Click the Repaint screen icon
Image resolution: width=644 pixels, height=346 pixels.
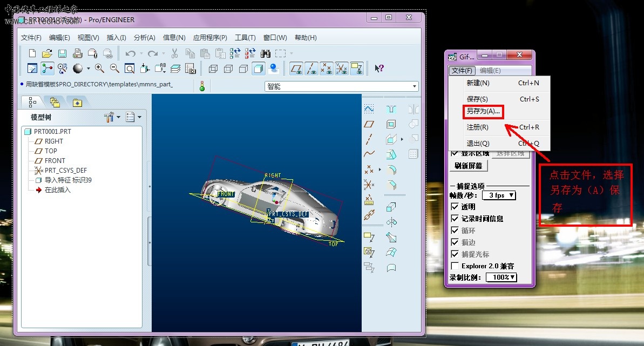[x=32, y=68]
